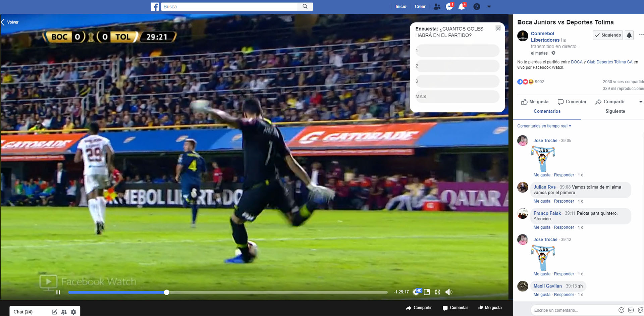This screenshot has height=316, width=644.
Task: Open friend requests icon
Action: click(x=437, y=7)
